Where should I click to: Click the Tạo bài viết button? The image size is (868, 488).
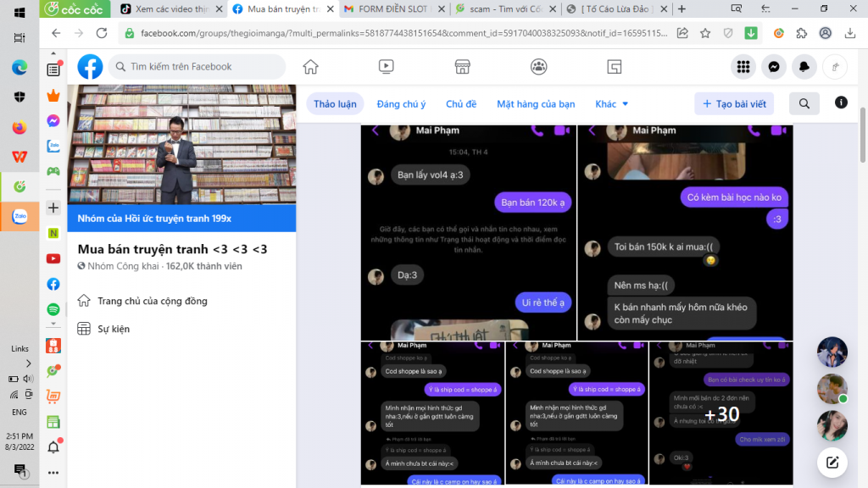[733, 104]
